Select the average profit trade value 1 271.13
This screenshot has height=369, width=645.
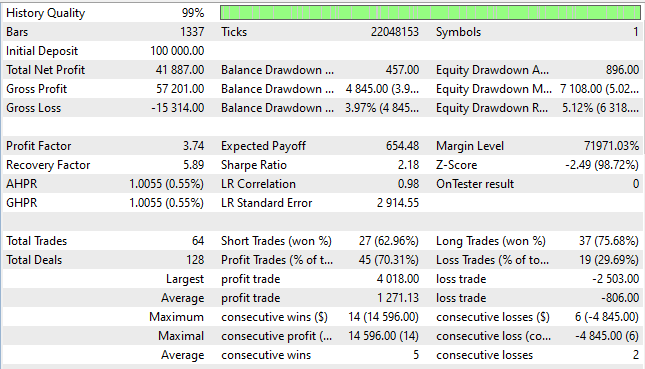398,298
